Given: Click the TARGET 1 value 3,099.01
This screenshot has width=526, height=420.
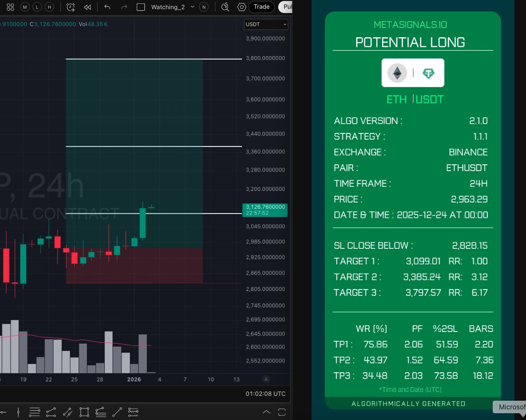Looking at the screenshot, I should pyautogui.click(x=423, y=261).
